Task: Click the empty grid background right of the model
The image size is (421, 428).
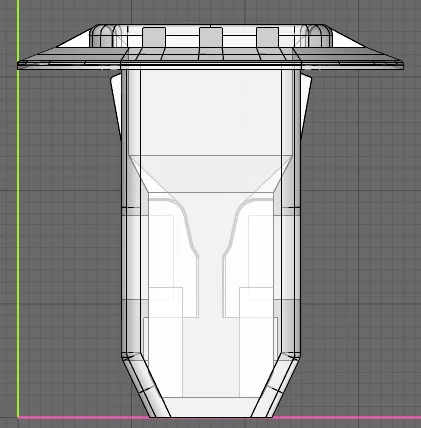Action: point(363,233)
